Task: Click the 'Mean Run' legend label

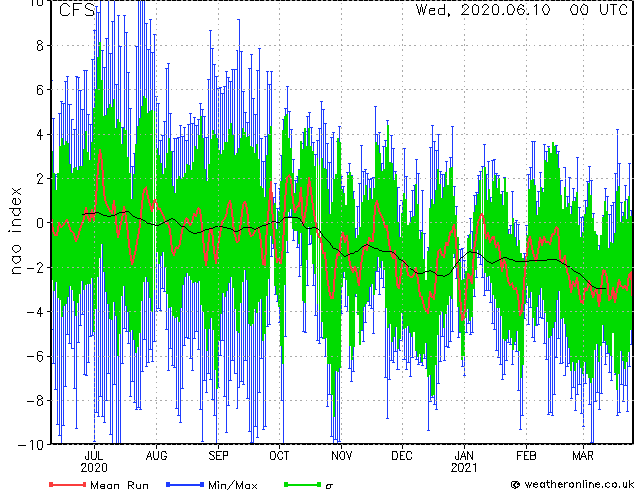Action: [119, 485]
